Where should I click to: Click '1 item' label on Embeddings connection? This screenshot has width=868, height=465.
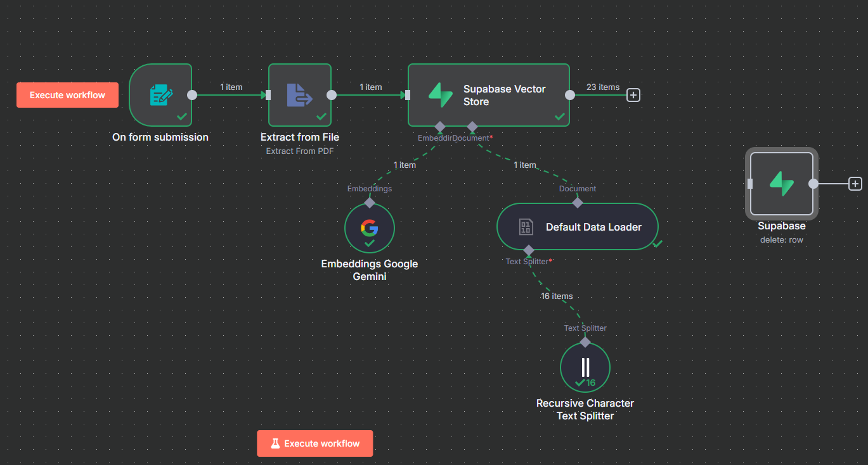pyautogui.click(x=405, y=165)
